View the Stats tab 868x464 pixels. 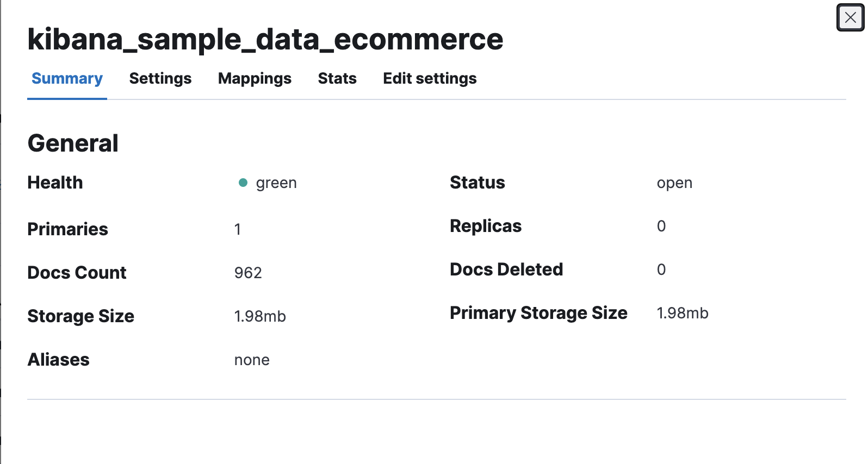[337, 79]
